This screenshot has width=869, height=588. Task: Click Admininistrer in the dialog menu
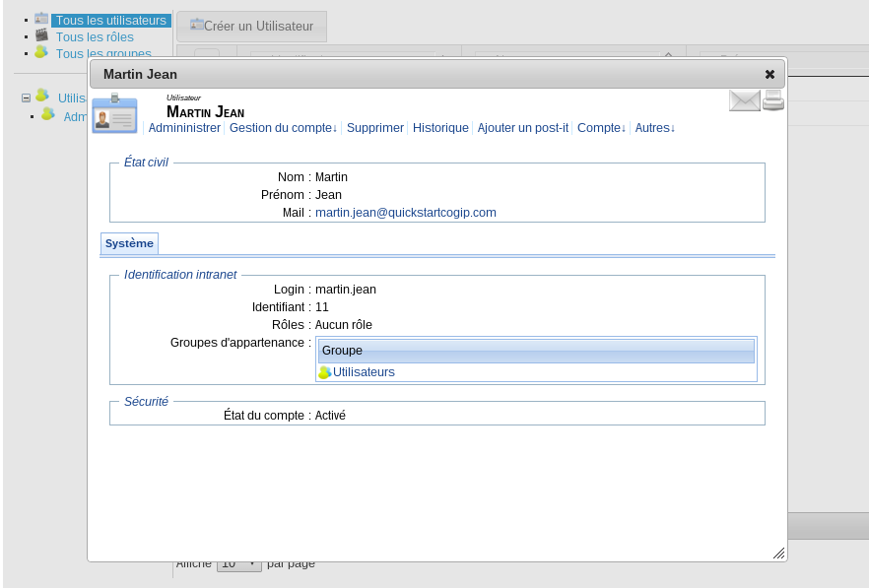pos(184,128)
